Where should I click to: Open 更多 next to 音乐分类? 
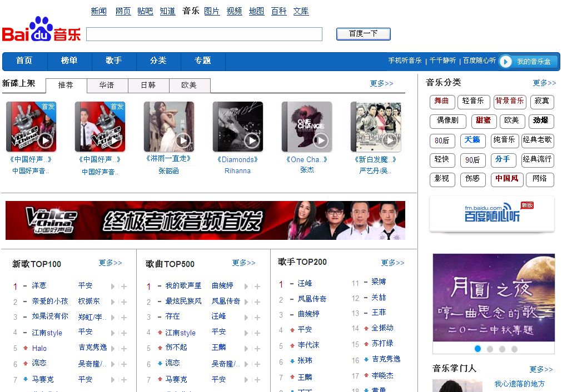tap(544, 83)
